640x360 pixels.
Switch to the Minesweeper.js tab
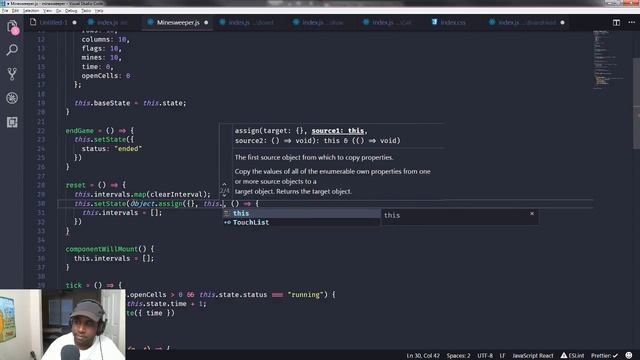click(x=178, y=22)
